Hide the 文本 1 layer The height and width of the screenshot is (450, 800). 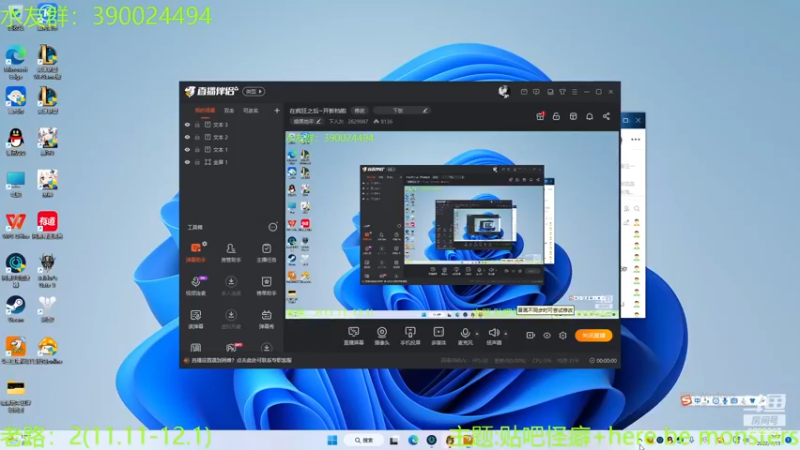pos(187,149)
